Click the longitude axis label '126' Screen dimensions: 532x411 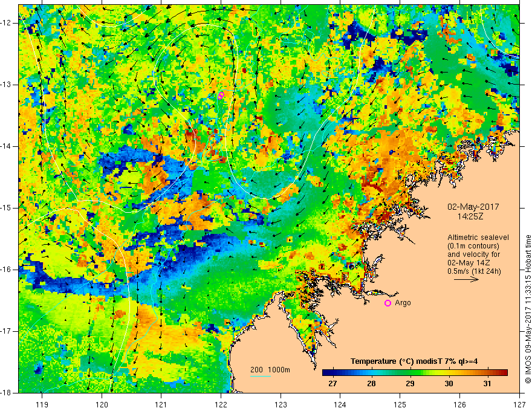click(x=459, y=404)
